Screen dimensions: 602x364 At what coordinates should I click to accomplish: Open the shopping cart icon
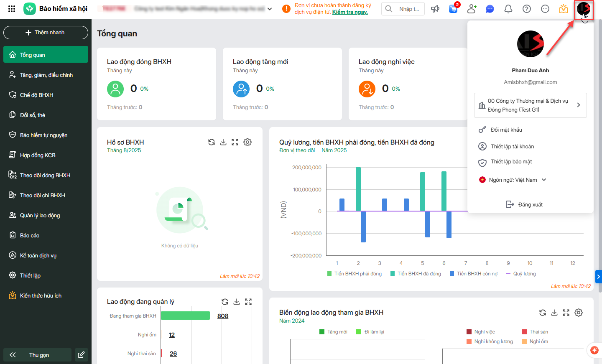click(453, 9)
